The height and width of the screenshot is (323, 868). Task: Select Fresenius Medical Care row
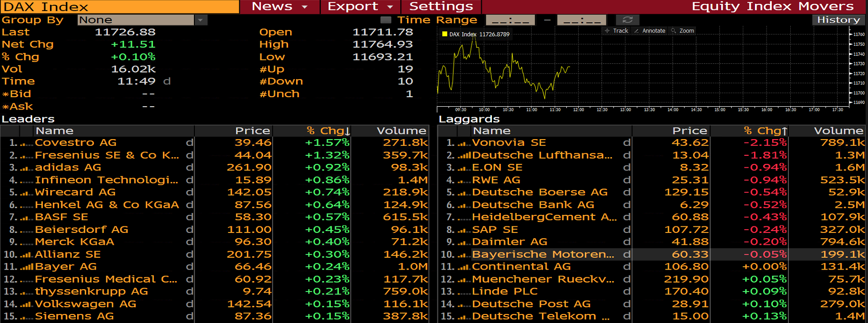[214, 279]
